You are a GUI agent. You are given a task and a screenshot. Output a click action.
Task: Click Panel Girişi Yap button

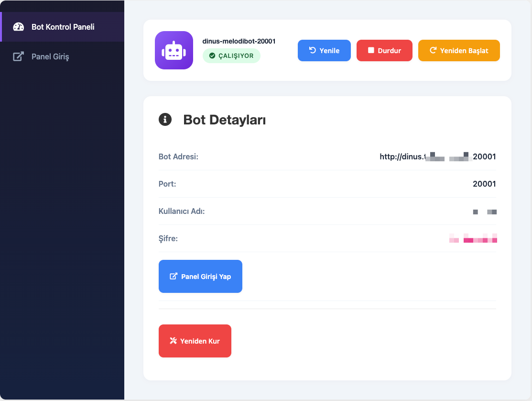[200, 277]
